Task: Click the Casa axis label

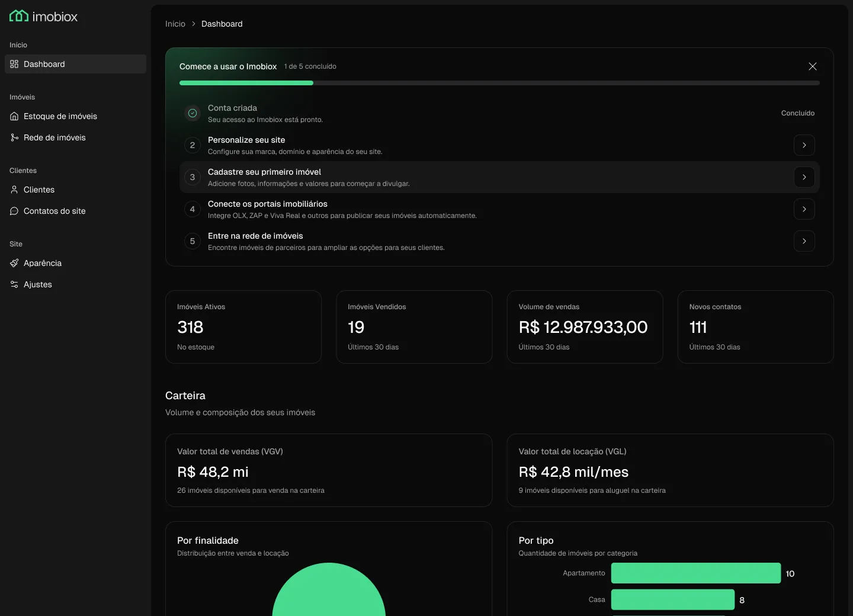Action: [597, 600]
